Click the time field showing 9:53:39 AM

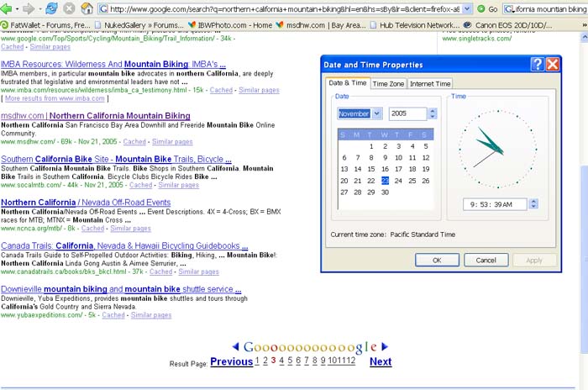coord(495,204)
